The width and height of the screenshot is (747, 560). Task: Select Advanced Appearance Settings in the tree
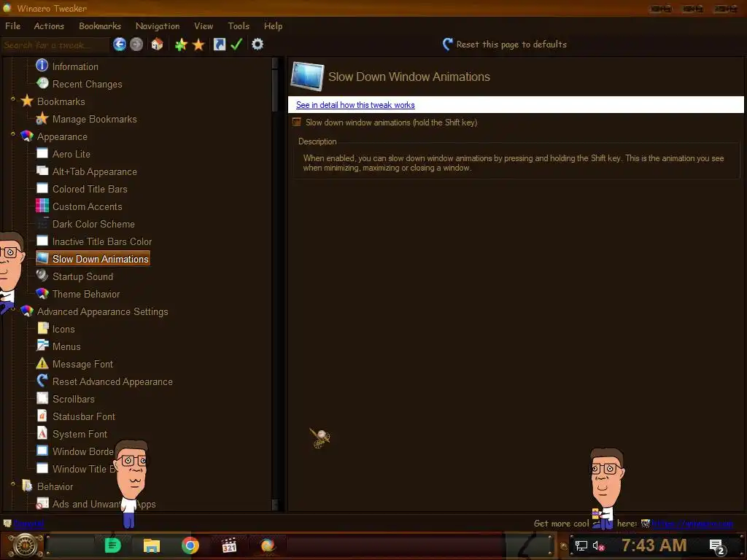(102, 311)
